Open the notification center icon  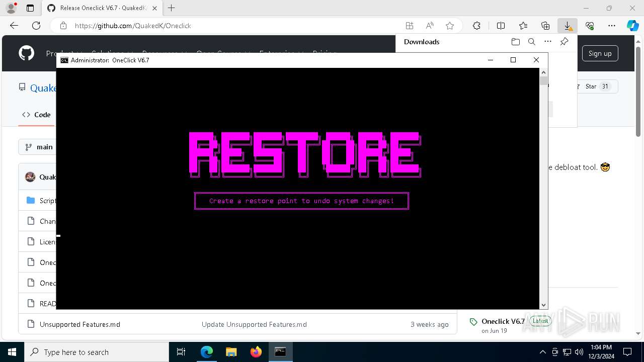coord(627,352)
